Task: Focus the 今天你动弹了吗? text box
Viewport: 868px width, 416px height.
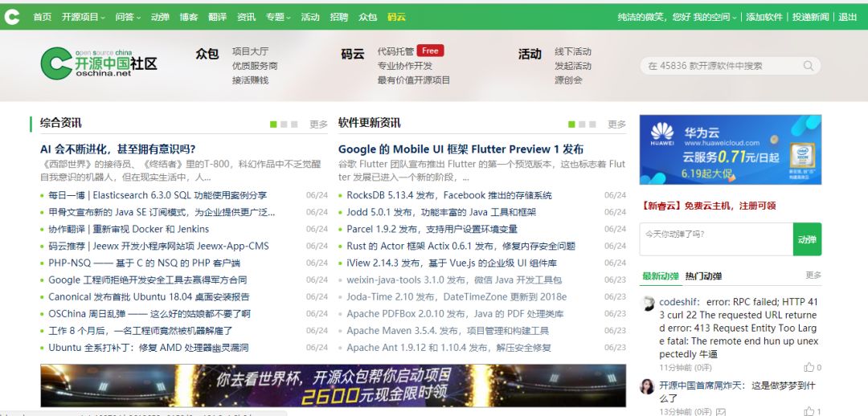Action: pos(716,239)
